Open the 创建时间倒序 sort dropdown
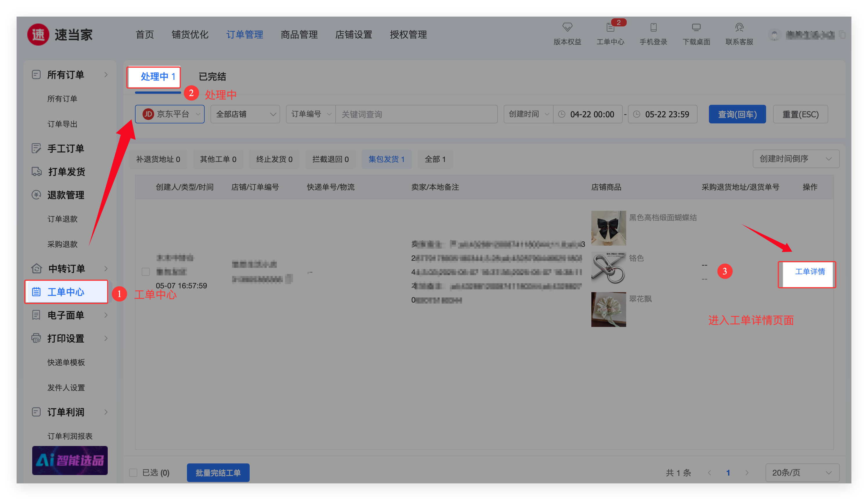 [795, 159]
